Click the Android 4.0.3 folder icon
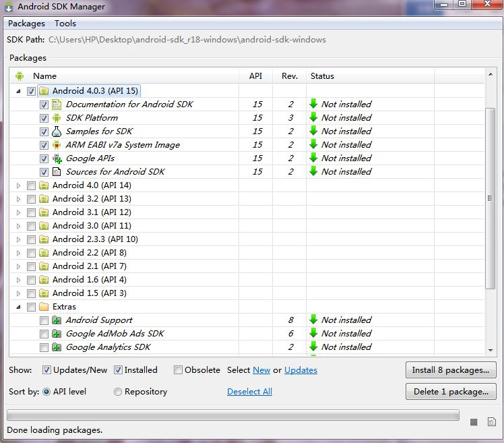 (x=44, y=91)
